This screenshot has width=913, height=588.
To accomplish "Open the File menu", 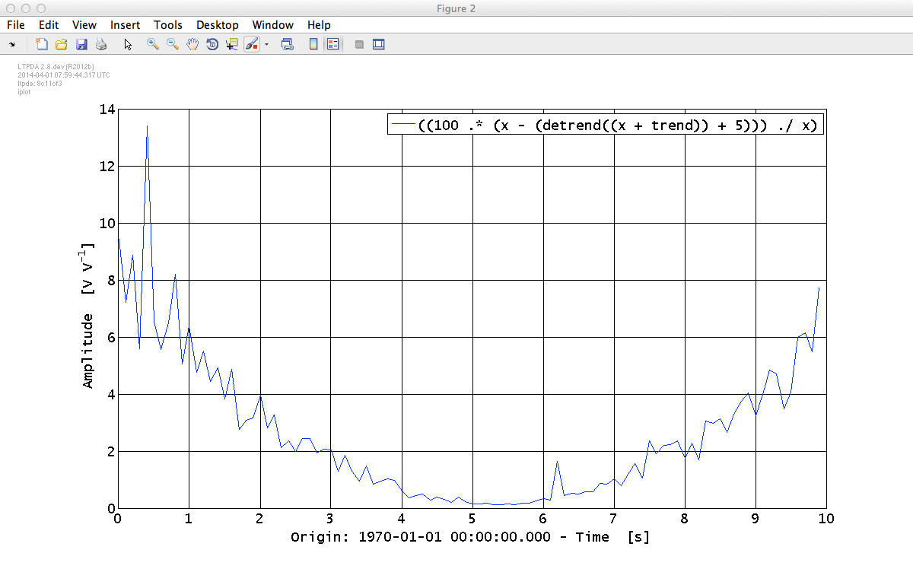I will (x=15, y=25).
